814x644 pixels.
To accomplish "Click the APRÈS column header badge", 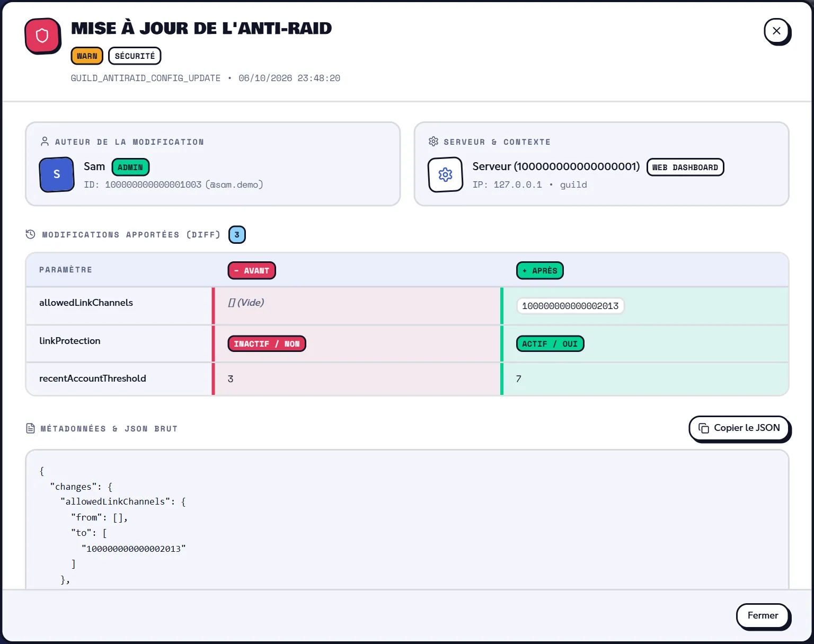I will click(x=540, y=270).
